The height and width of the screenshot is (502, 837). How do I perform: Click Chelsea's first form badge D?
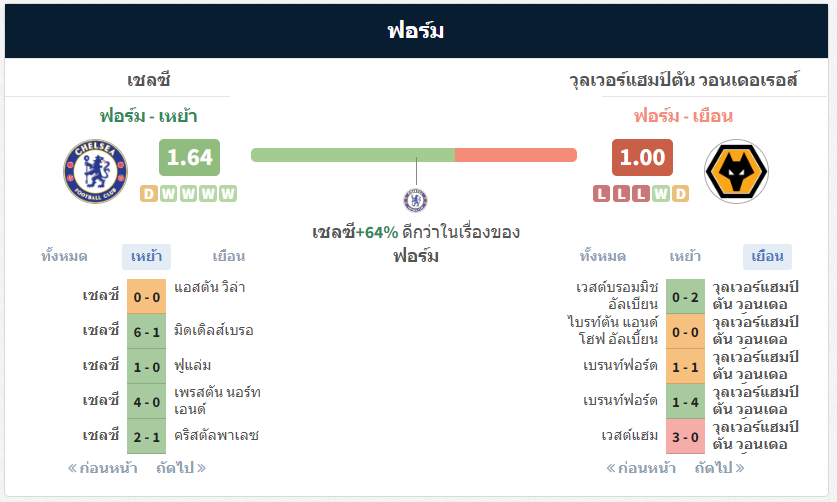[149, 193]
